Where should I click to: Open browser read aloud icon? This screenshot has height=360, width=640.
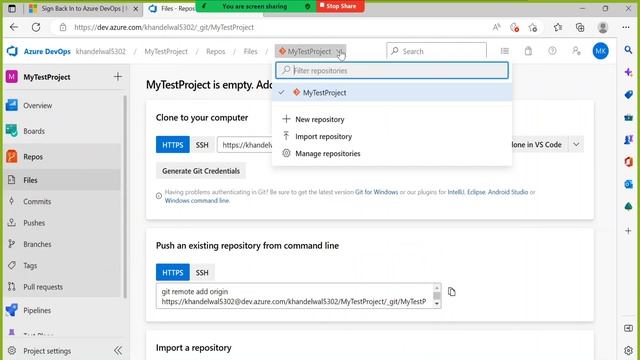(496, 27)
